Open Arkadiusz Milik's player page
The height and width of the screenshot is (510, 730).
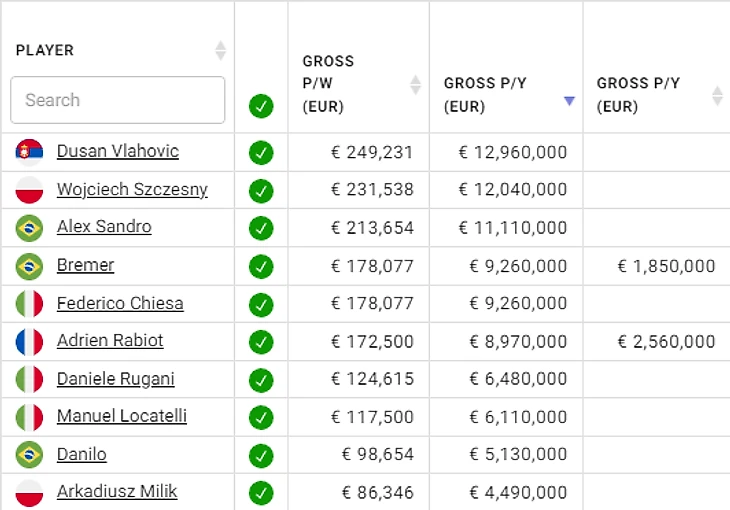[117, 492]
